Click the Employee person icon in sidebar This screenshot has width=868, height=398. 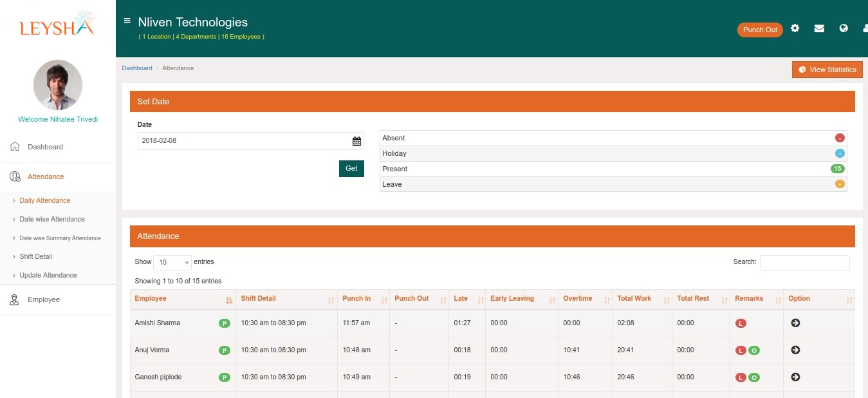14,299
